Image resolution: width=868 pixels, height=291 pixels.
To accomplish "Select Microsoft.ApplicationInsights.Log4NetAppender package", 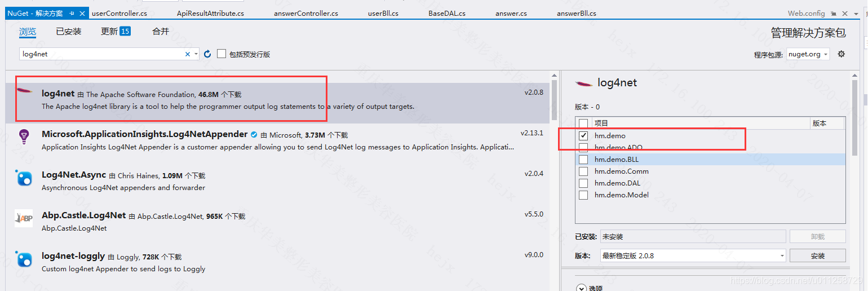I will [x=277, y=141].
